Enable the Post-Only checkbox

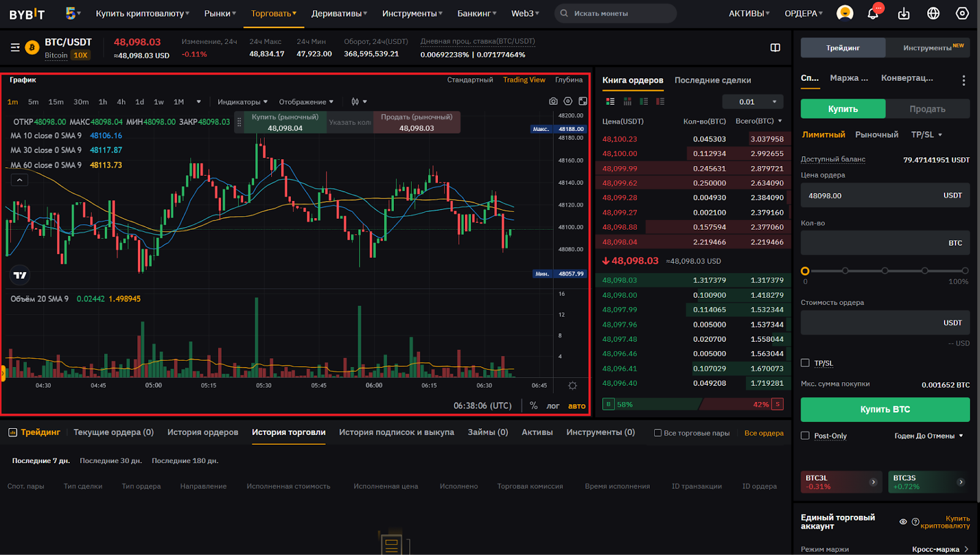pyautogui.click(x=805, y=436)
